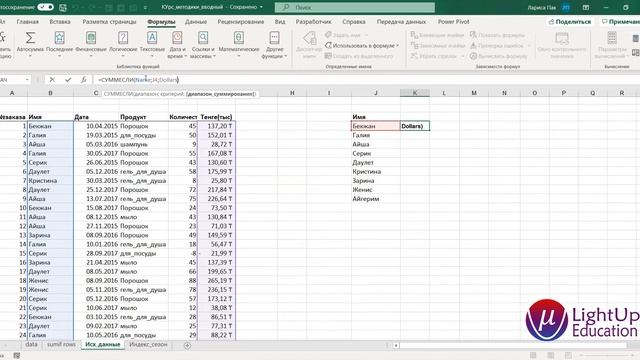This screenshot has width=640, height=360.
Task: Select cell with name Галия in column J
Action: (376, 135)
